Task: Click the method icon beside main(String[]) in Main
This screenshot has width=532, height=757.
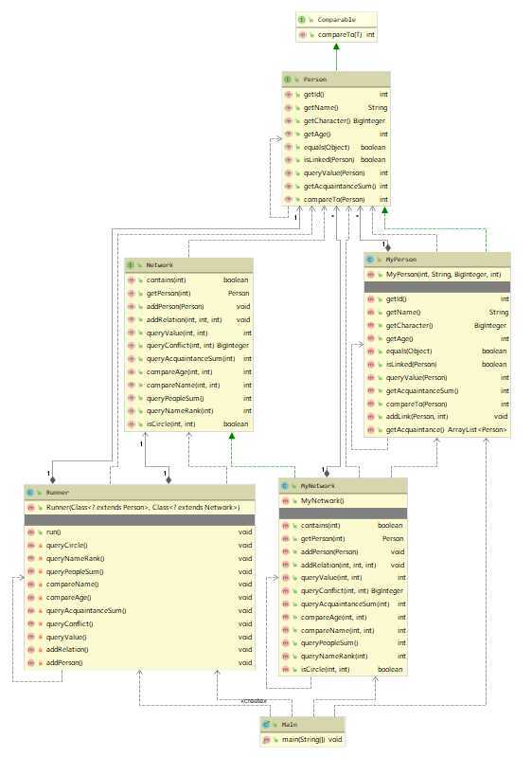Action: 266,739
